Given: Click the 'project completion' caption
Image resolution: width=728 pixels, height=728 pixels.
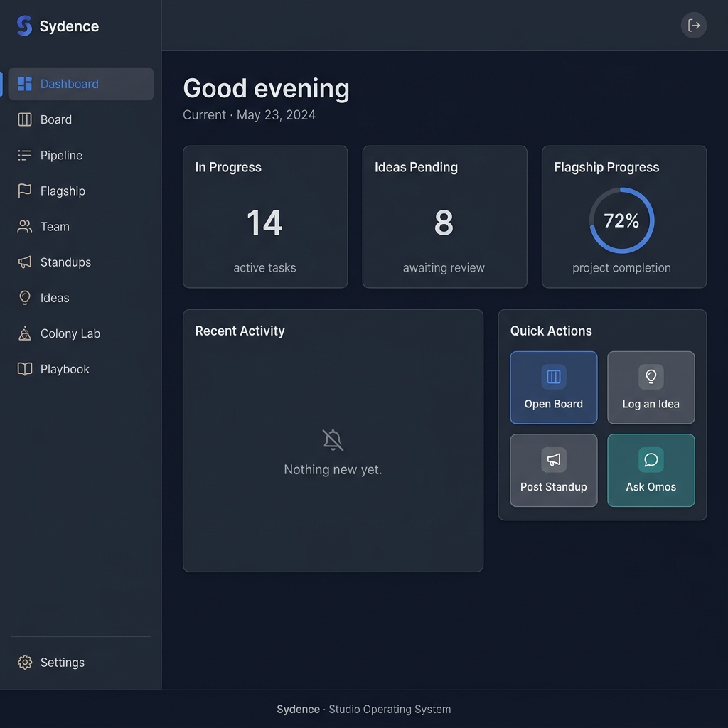Looking at the screenshot, I should (621, 268).
